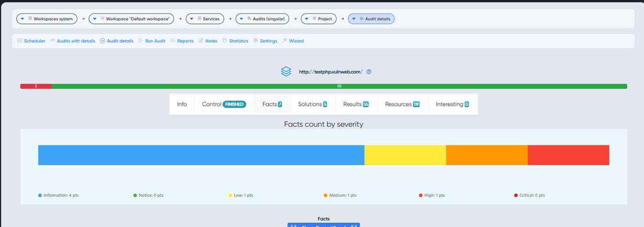This screenshot has width=644, height=227.
Task: Click the green segment showing 55 in progress bar
Action: (x=339, y=86)
